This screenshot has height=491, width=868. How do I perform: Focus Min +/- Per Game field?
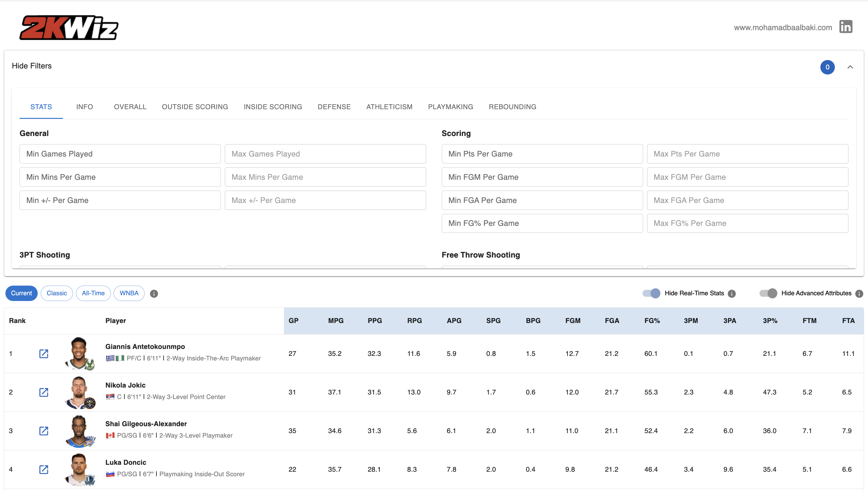click(x=120, y=200)
